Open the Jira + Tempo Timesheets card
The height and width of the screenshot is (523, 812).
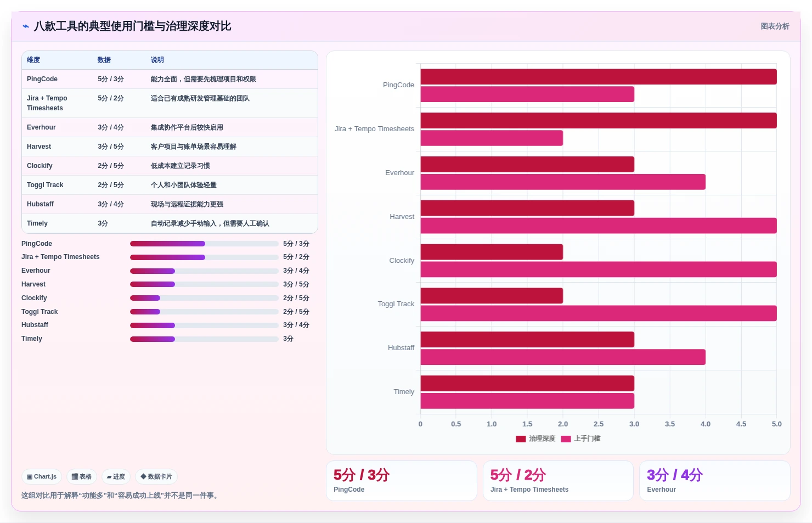[x=558, y=481]
